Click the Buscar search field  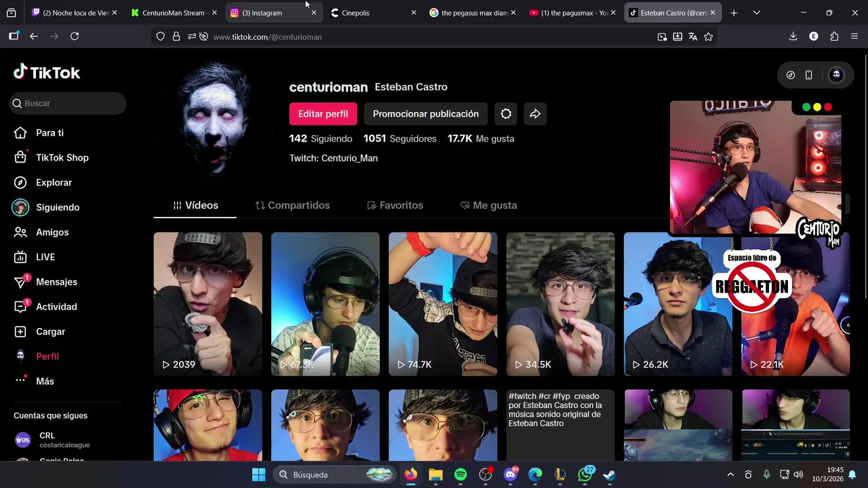pyautogui.click(x=68, y=103)
